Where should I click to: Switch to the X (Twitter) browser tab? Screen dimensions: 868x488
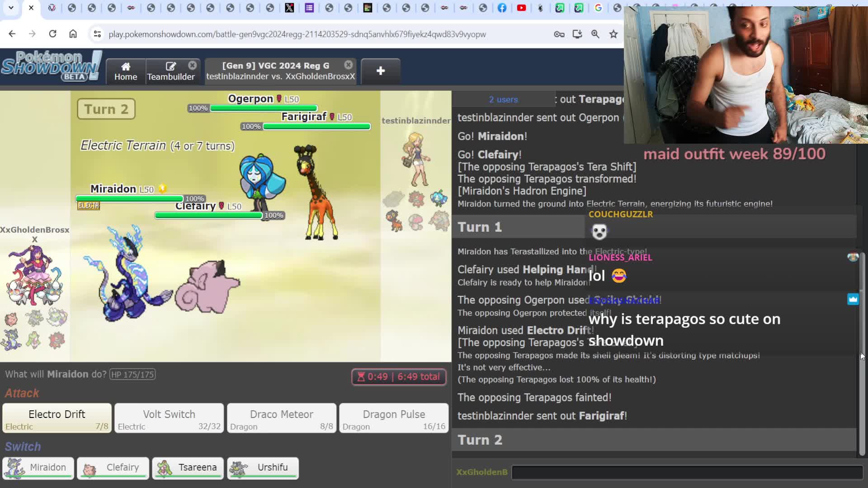pos(289,8)
